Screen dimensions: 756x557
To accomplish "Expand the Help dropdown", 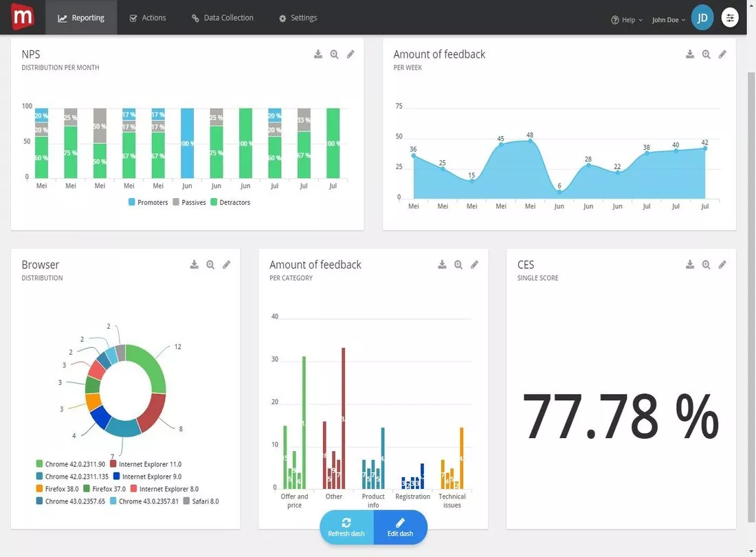I will point(627,20).
